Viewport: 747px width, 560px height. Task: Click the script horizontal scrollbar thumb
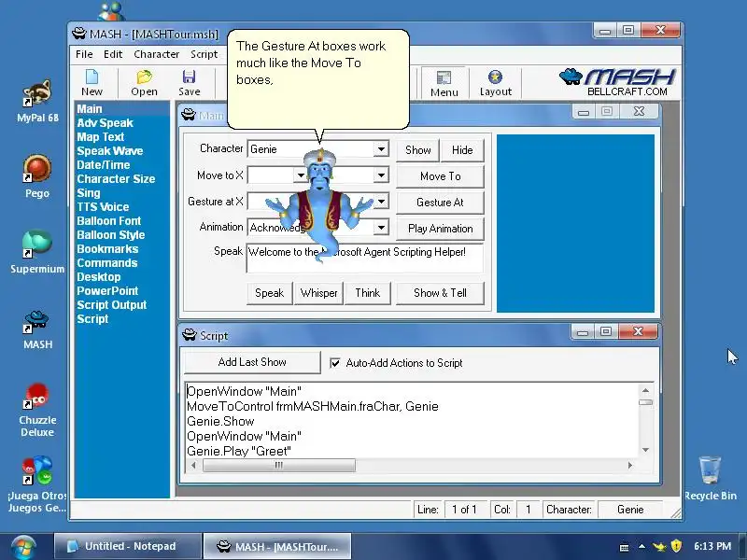(x=278, y=465)
